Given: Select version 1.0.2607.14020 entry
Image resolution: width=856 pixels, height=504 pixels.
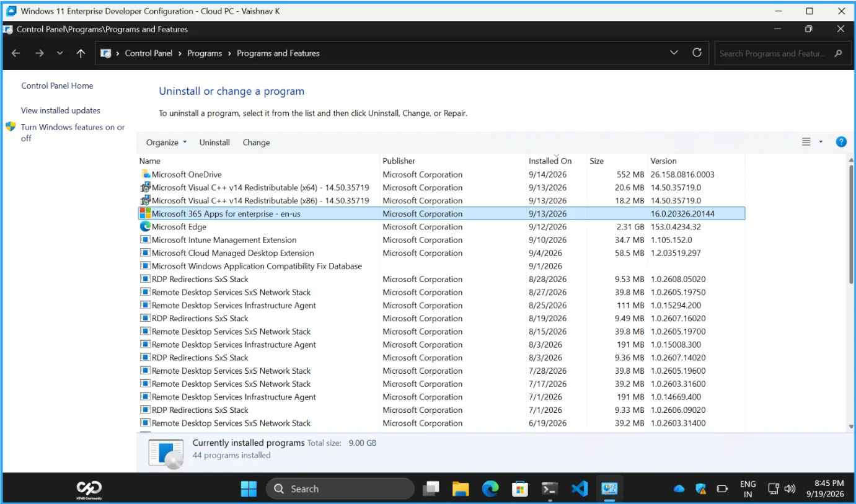Looking at the screenshot, I should 441,357.
